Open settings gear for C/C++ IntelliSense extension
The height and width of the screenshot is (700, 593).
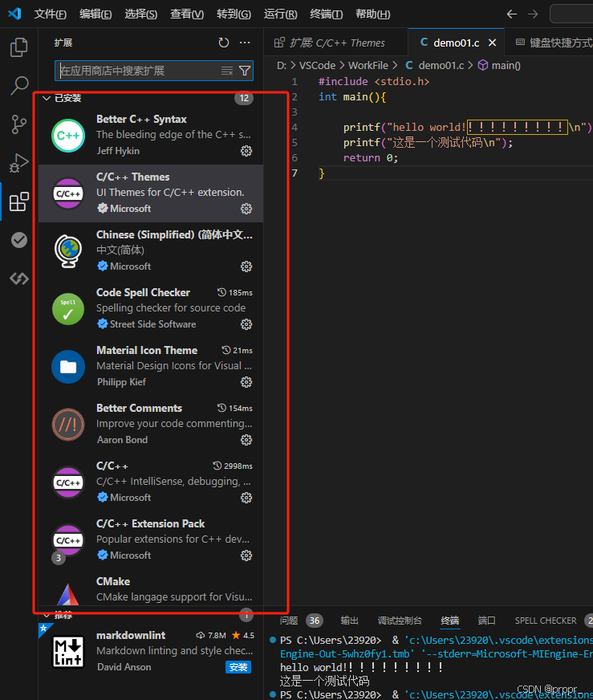coord(246,498)
